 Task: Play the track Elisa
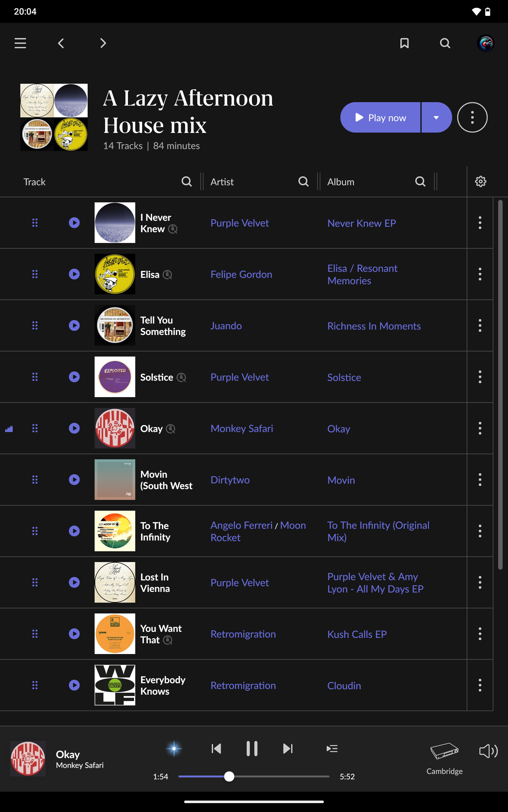pyautogui.click(x=74, y=274)
